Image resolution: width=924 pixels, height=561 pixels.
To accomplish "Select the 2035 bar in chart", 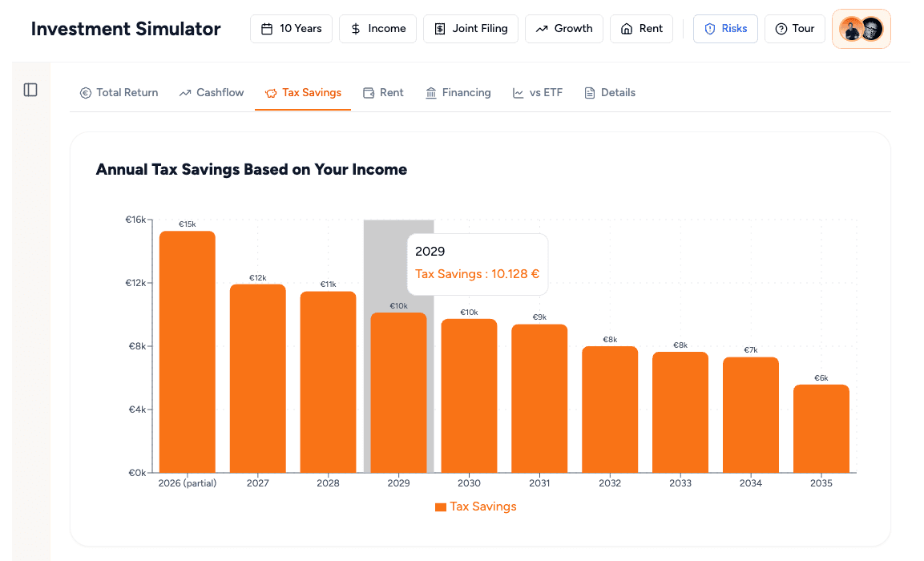I will pyautogui.click(x=821, y=429).
